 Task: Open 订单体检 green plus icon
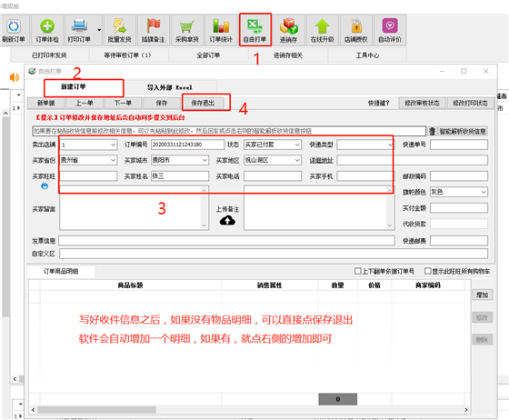pos(47,26)
